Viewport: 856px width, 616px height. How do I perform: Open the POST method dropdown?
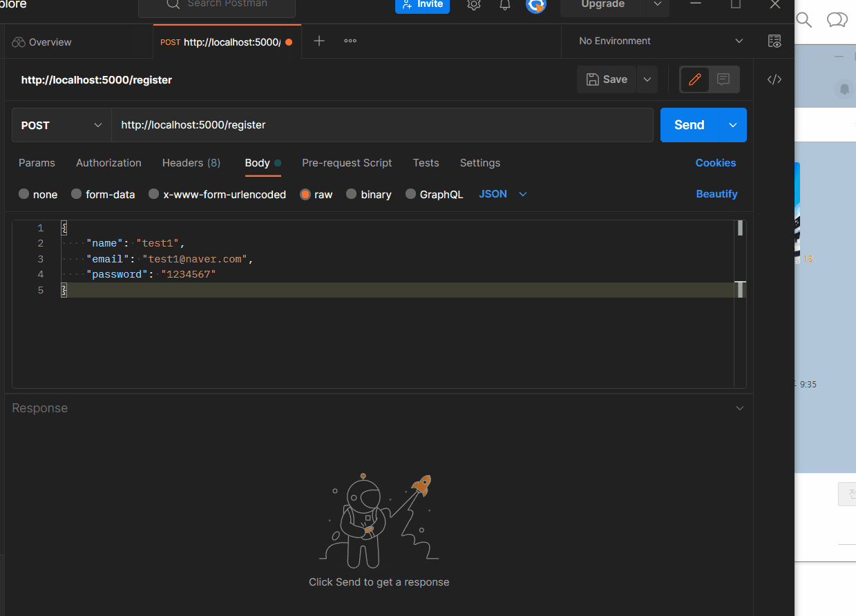[61, 125]
